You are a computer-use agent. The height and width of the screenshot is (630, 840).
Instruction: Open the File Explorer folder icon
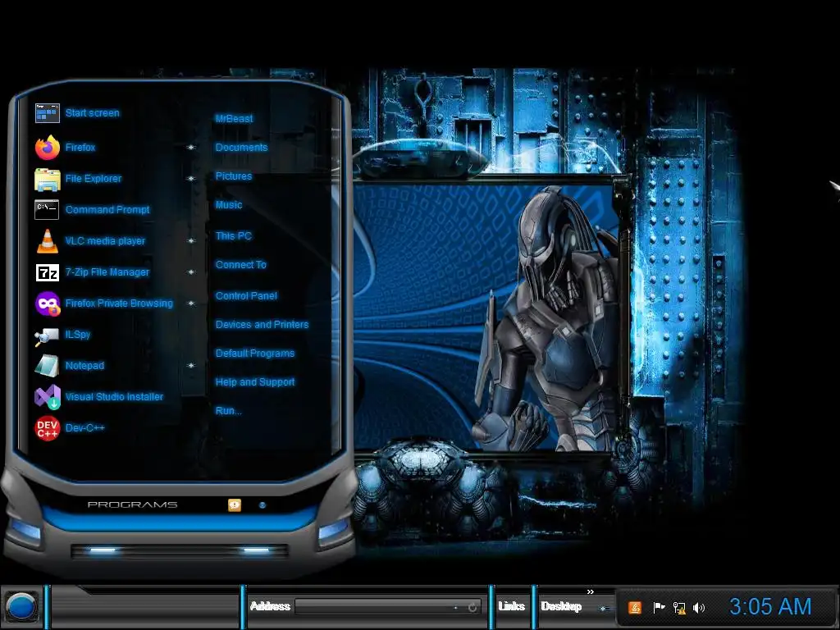pos(47,179)
